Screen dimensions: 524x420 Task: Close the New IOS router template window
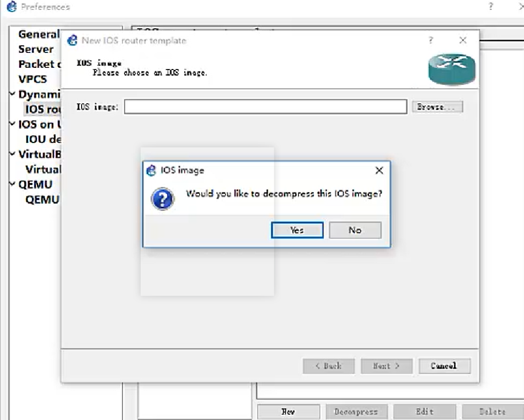[x=463, y=40]
